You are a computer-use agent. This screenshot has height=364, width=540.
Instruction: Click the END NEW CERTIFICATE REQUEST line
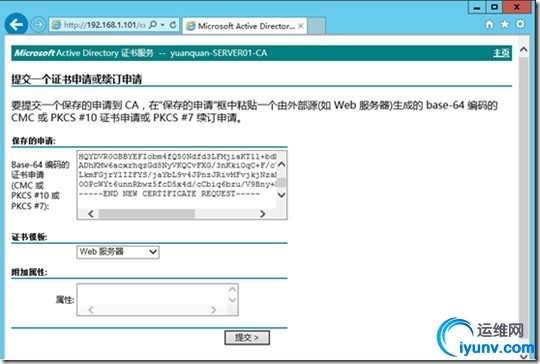tap(169, 194)
